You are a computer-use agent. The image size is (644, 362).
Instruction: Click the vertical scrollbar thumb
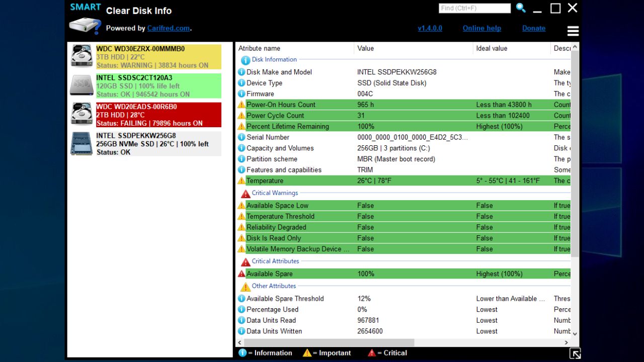(575, 153)
